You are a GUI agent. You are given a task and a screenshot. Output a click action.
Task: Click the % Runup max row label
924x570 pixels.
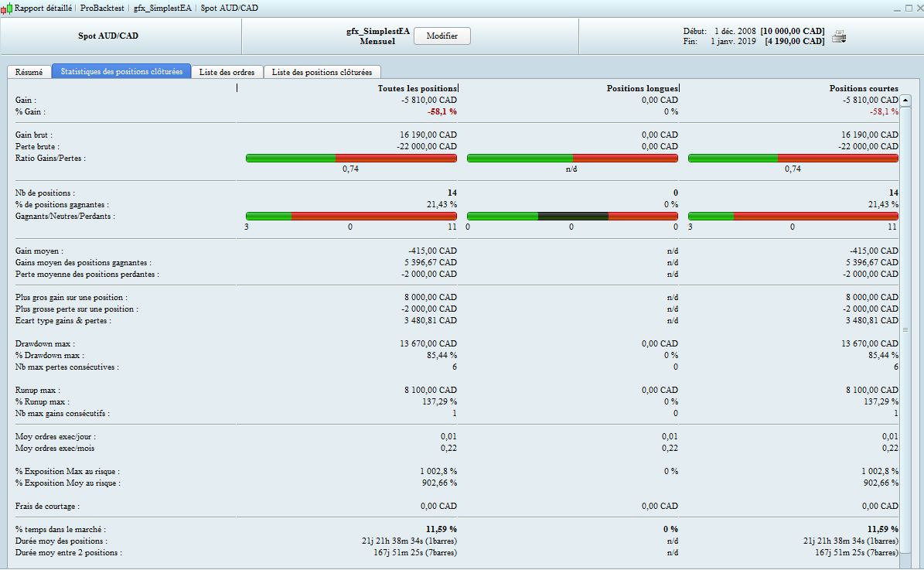pyautogui.click(x=43, y=402)
